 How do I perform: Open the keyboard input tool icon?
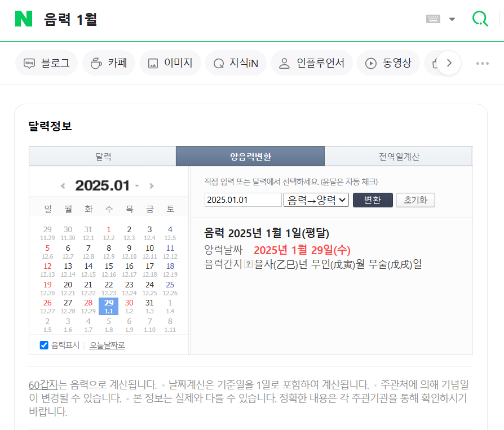click(x=432, y=18)
